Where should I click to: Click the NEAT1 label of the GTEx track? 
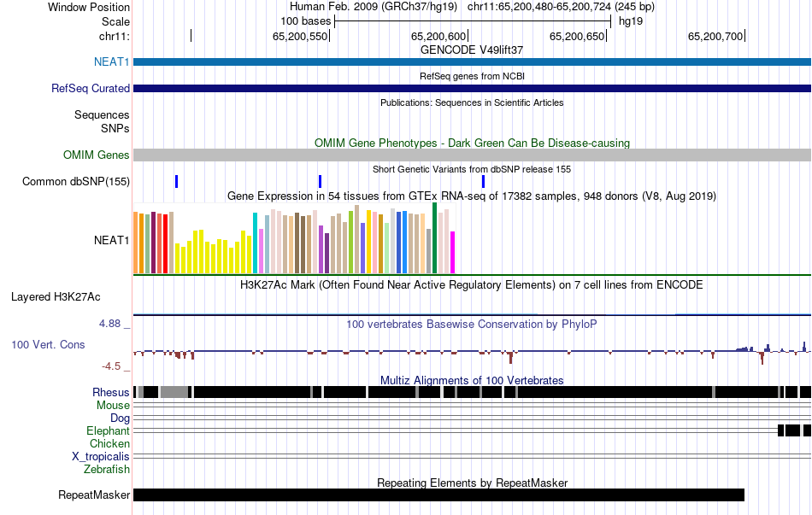pyautogui.click(x=111, y=240)
